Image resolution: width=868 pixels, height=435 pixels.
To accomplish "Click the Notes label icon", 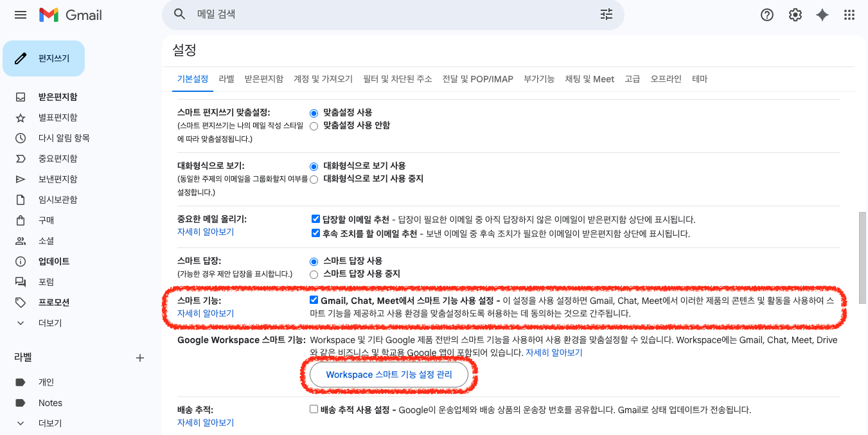I will coord(21,403).
